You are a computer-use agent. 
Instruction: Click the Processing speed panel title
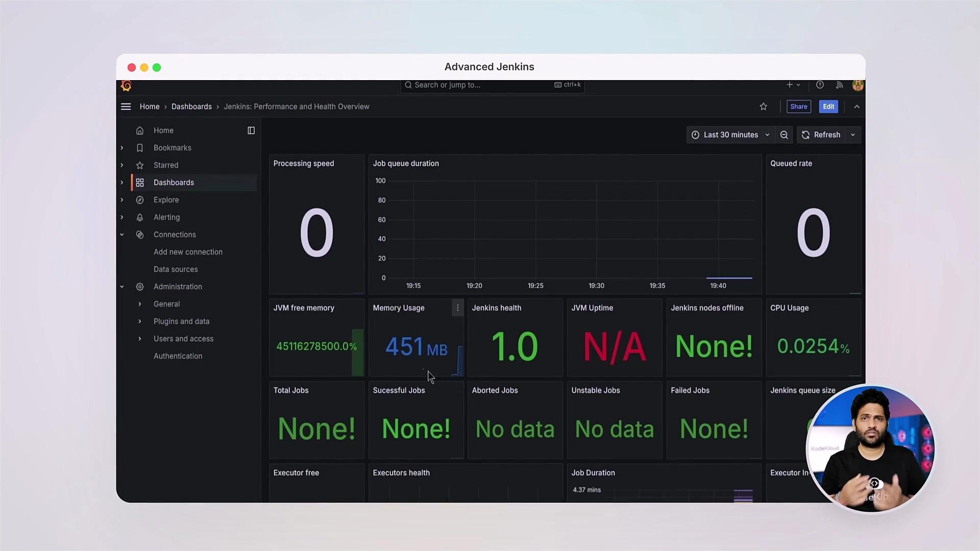click(304, 163)
